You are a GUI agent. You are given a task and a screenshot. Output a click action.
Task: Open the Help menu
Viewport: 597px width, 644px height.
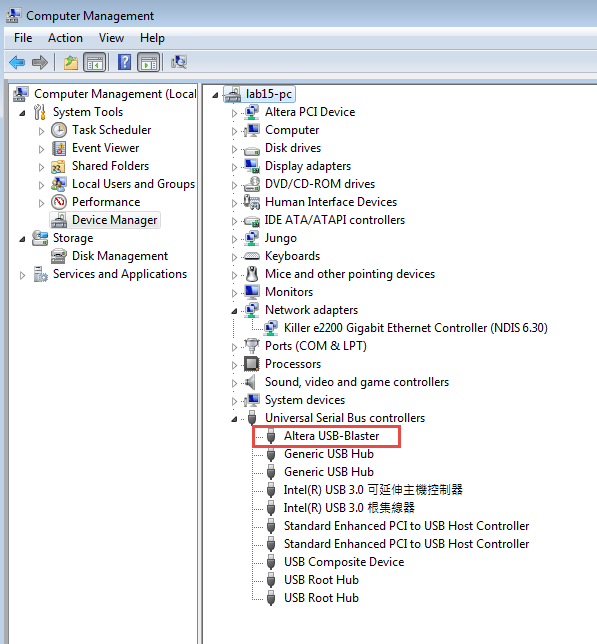tap(152, 38)
